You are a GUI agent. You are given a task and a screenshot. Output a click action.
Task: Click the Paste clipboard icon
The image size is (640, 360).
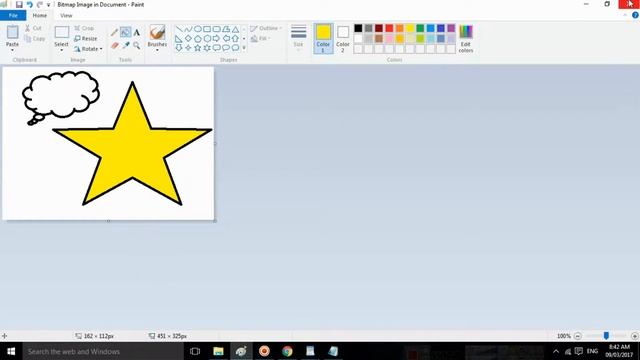[12, 32]
